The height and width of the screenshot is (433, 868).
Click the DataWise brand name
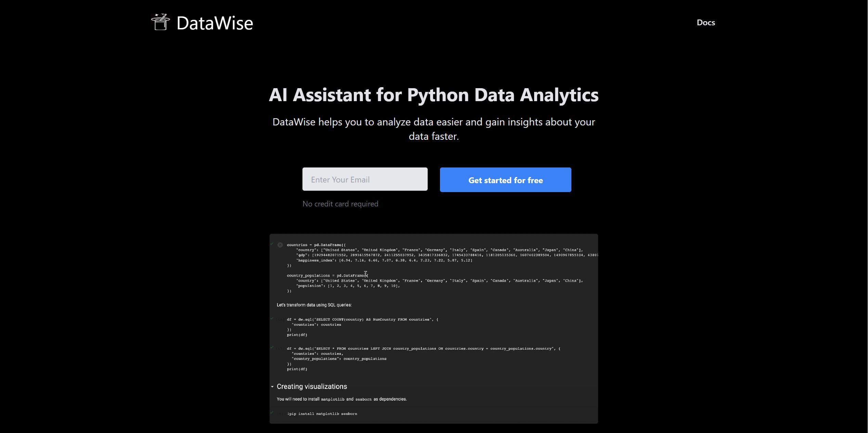point(215,23)
